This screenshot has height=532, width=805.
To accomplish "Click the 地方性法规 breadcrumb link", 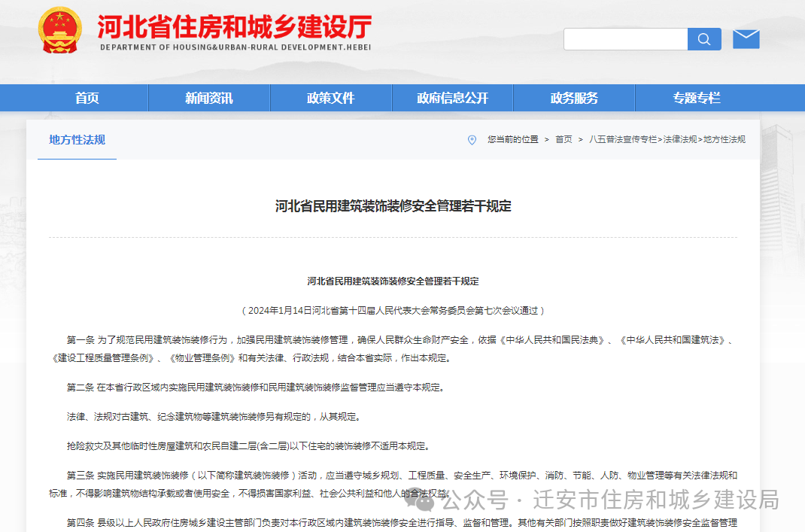I will 724,140.
